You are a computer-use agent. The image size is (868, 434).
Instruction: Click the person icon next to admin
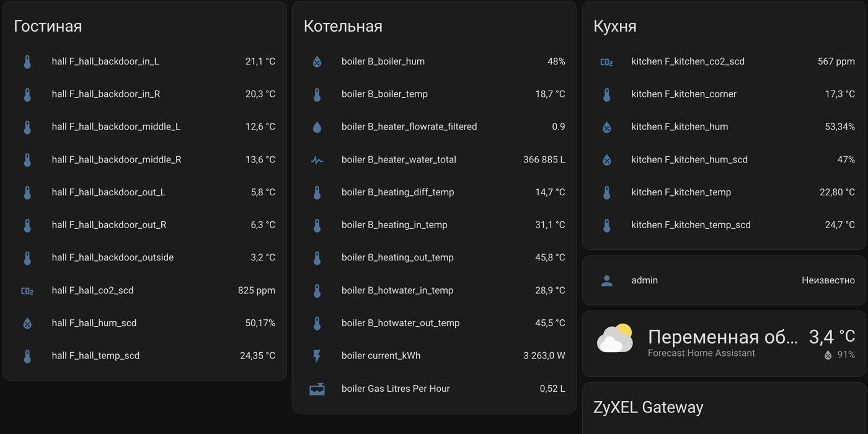(x=606, y=280)
